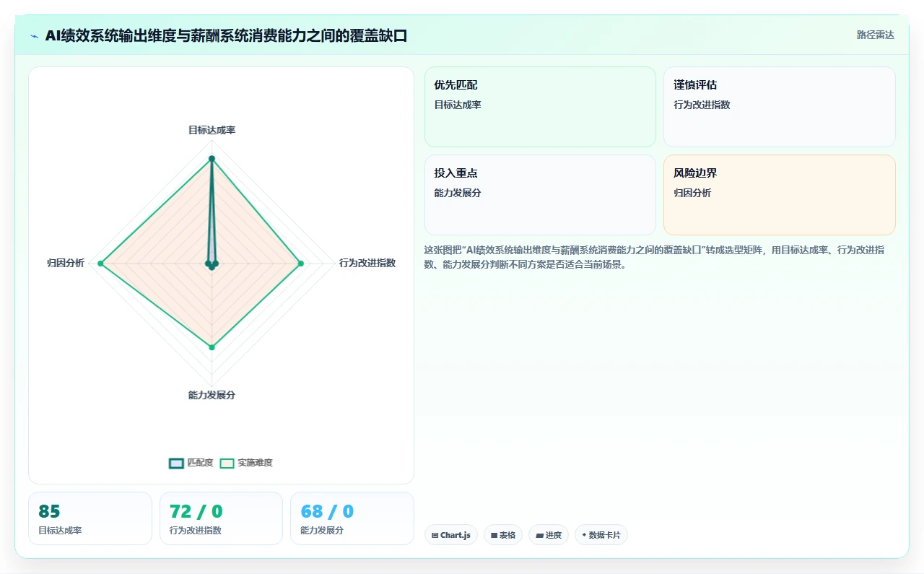This screenshot has height=574, width=924.
Task: Click the top radar data point on 目标达成率
Action: (x=212, y=158)
